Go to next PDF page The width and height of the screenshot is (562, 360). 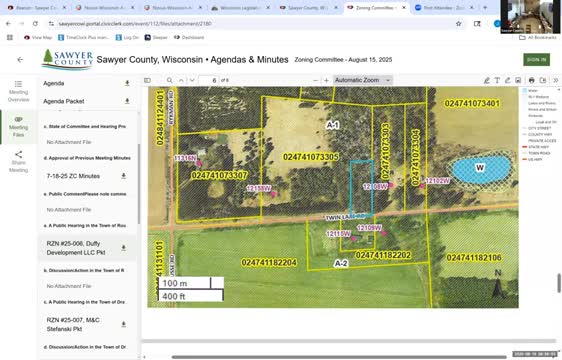coord(192,80)
